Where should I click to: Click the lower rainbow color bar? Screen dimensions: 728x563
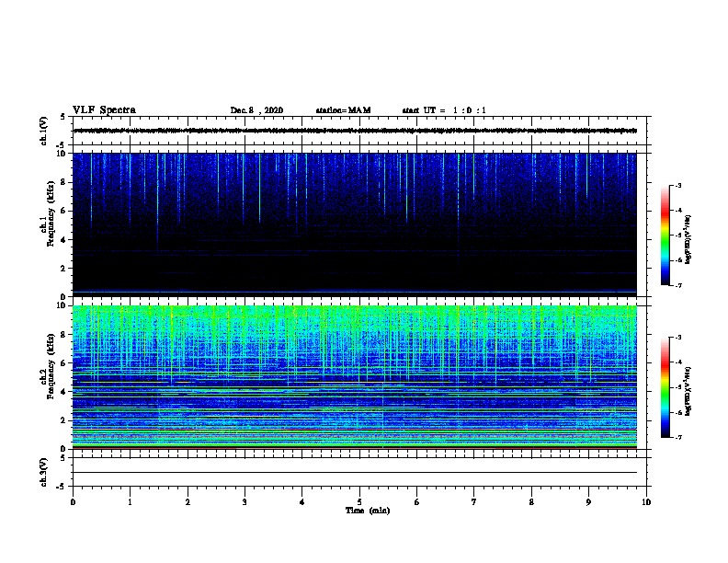665,387
